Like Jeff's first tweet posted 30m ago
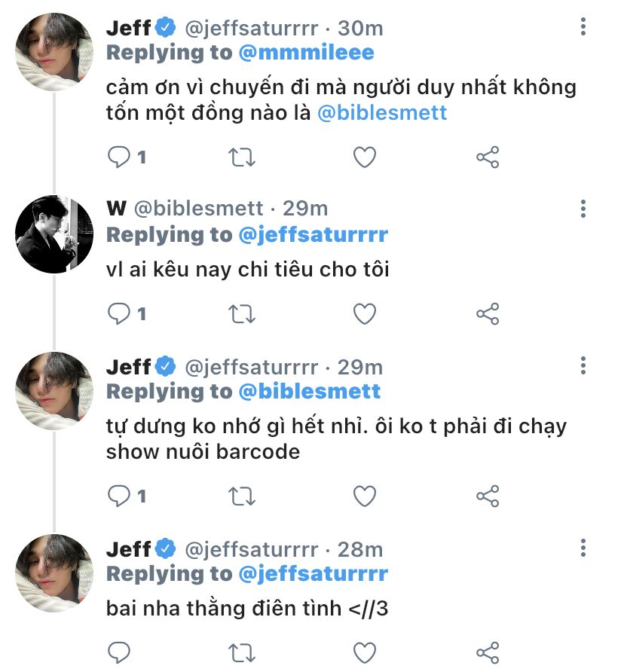The width and height of the screenshot is (624, 672). (x=365, y=157)
